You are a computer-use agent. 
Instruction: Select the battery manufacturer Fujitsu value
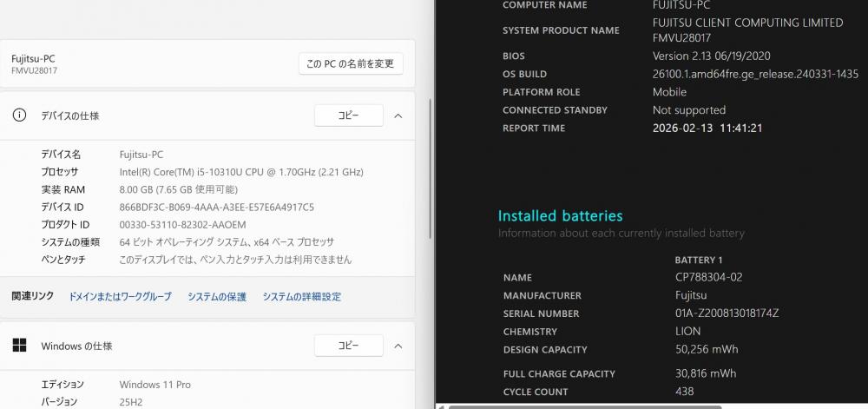691,295
